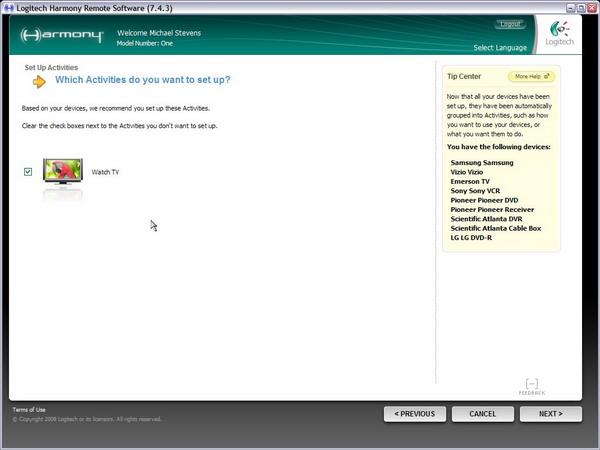Close the Harmony Remote Software window
The height and width of the screenshot is (450, 600).
tap(592, 8)
